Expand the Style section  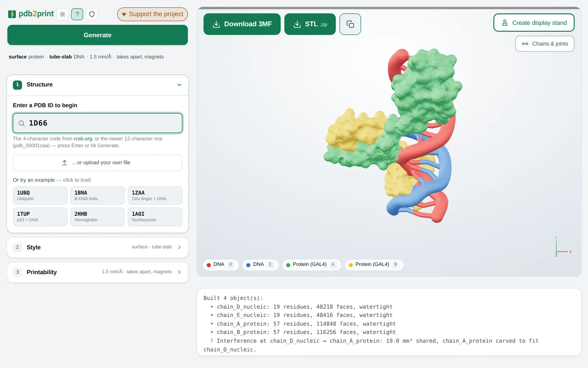pos(97,247)
